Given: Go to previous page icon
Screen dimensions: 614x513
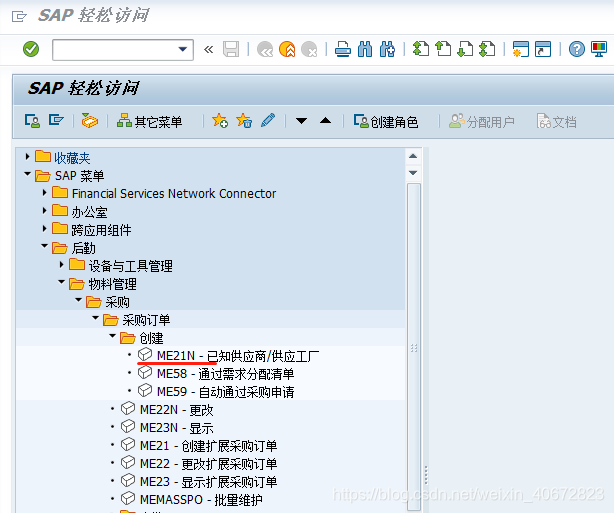Looking at the screenshot, I should coord(443,49).
